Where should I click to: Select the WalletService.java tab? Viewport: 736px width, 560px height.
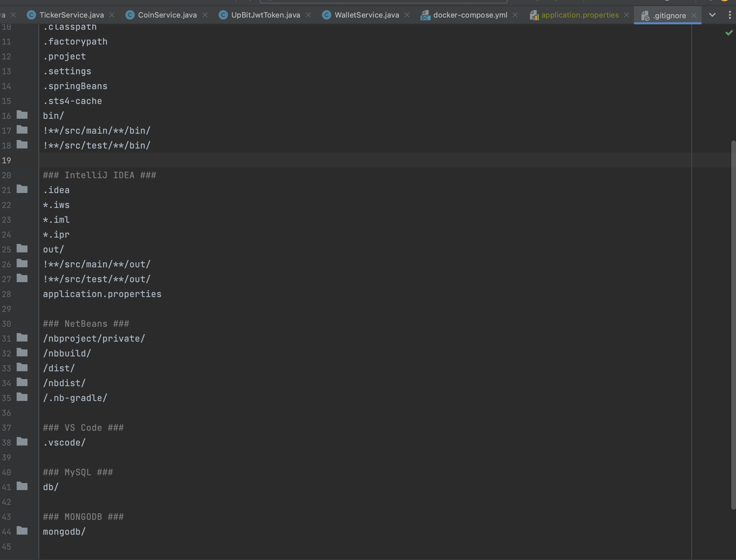(x=366, y=15)
